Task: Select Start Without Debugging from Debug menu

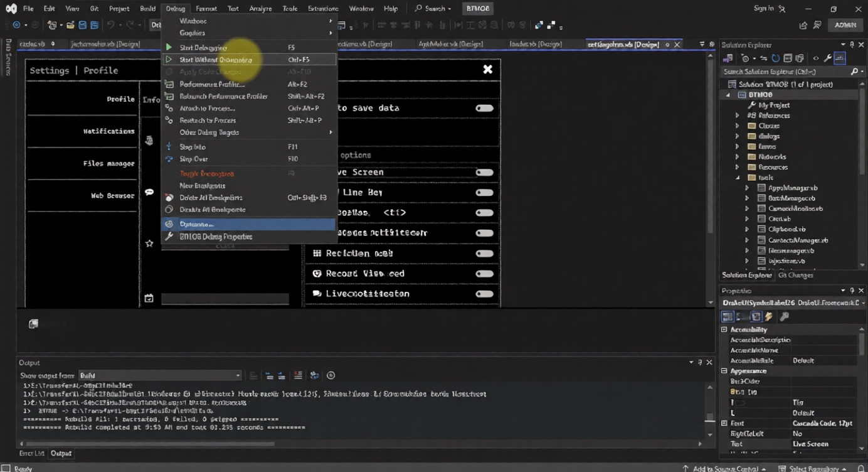Action: coord(216,60)
